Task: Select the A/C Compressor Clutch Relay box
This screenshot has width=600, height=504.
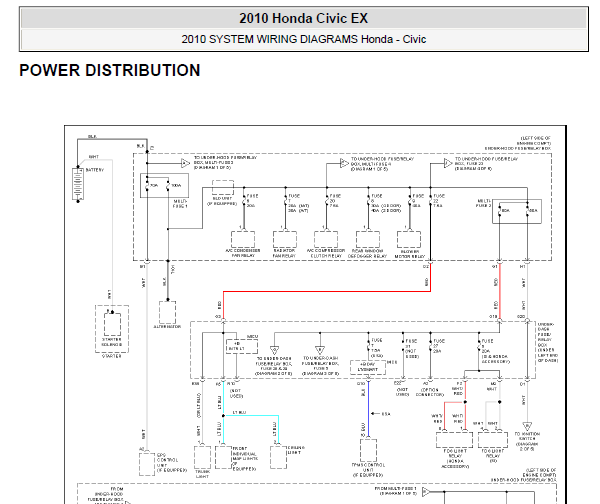Action: [x=329, y=239]
